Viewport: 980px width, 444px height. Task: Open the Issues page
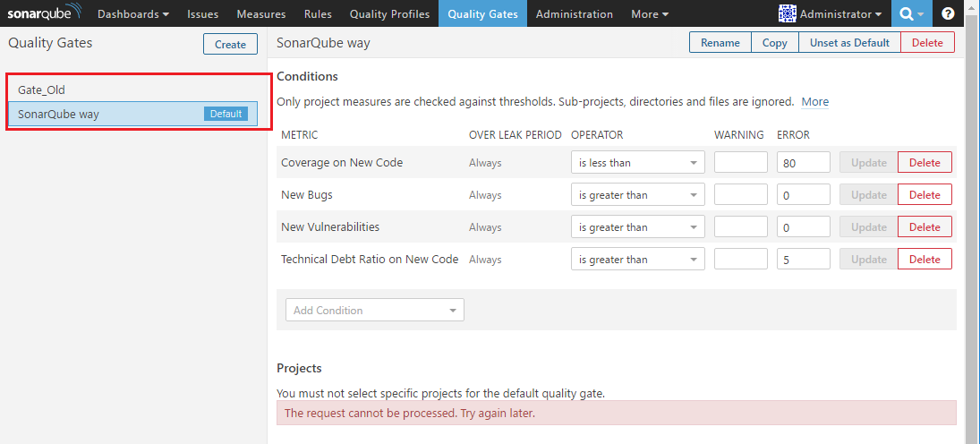coord(202,13)
